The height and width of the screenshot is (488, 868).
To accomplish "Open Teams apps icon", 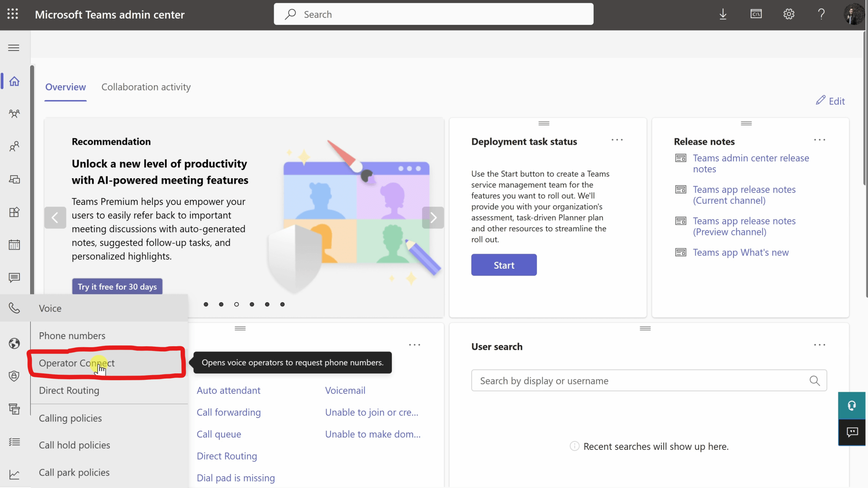I will [x=14, y=212].
